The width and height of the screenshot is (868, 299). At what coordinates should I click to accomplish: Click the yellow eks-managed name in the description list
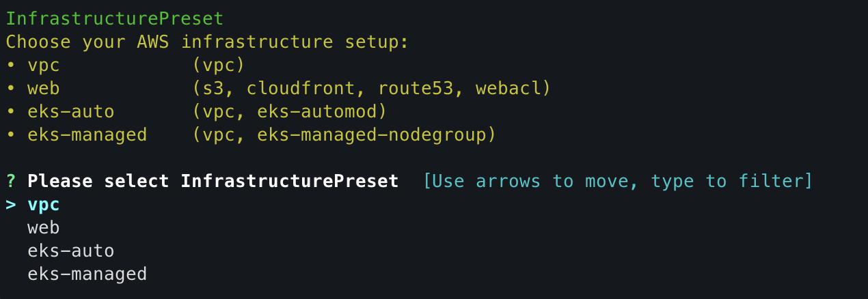click(x=87, y=134)
